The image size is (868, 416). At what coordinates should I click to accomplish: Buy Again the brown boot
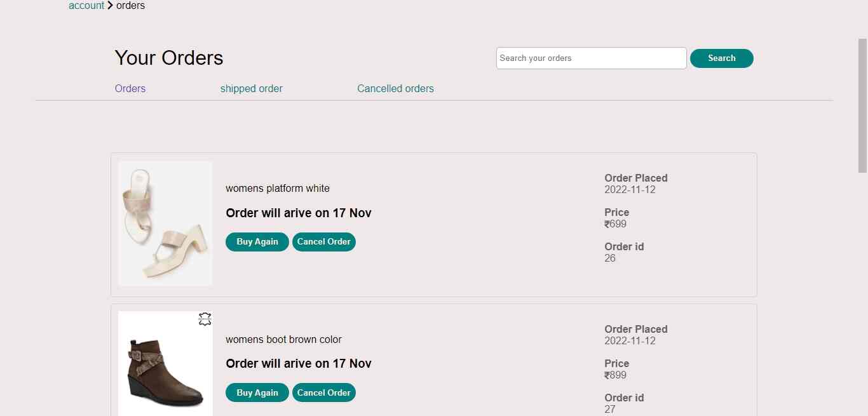coord(257,393)
